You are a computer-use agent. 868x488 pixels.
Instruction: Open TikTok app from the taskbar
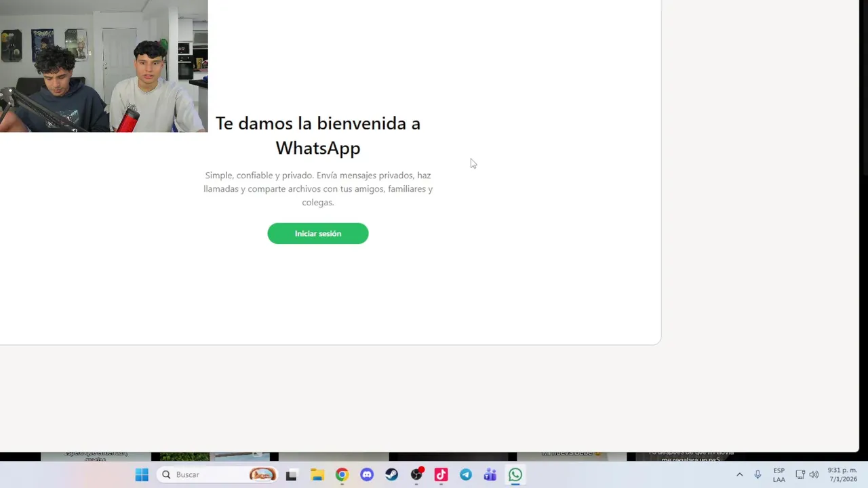coord(441,474)
